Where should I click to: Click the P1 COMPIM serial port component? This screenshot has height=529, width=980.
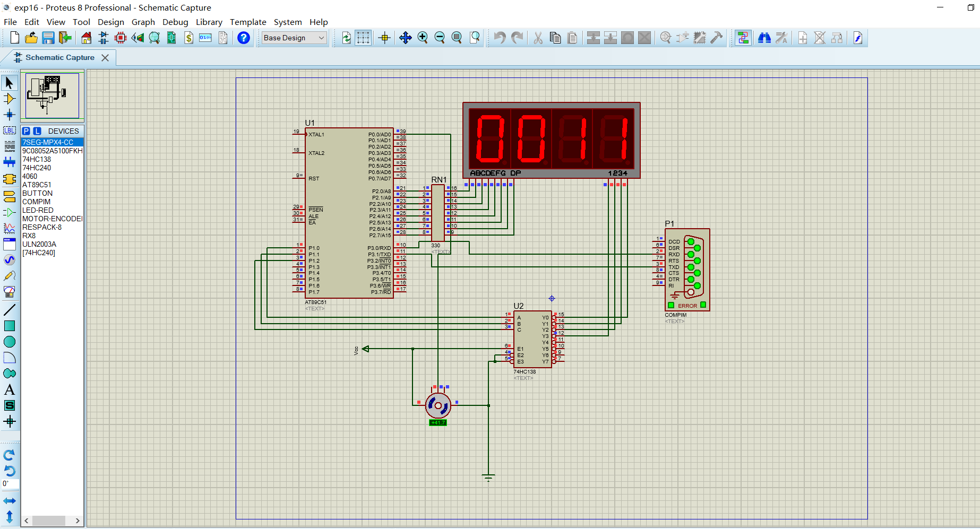(687, 270)
